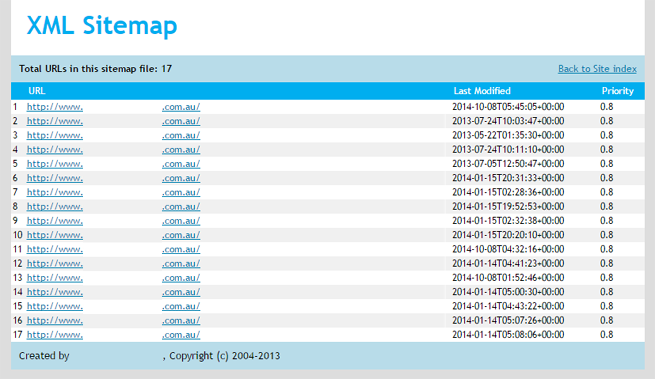Select date 2014-01-14T05:00:30+00:00
This screenshot has width=655, height=379.
click(x=508, y=292)
